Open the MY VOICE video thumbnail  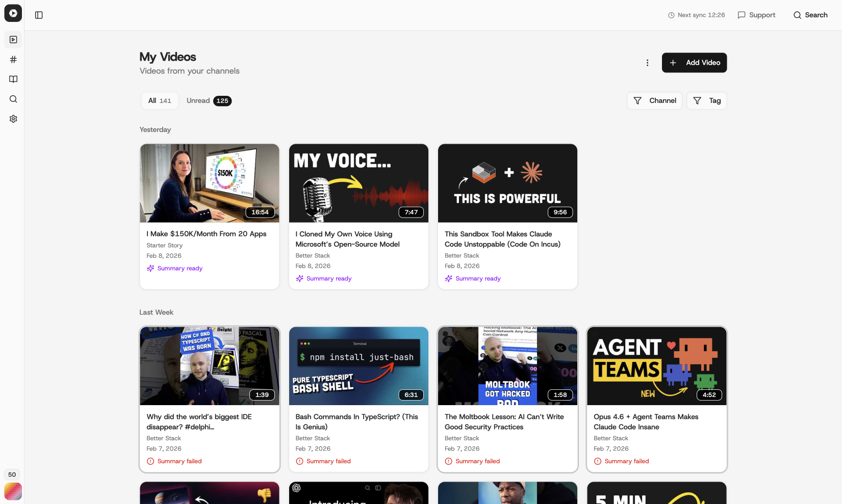pyautogui.click(x=359, y=183)
